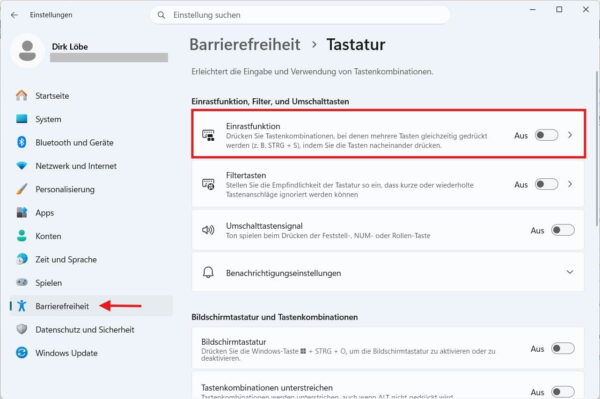Click the Einrastfunktion title text
600x399 pixels.
[253, 126]
